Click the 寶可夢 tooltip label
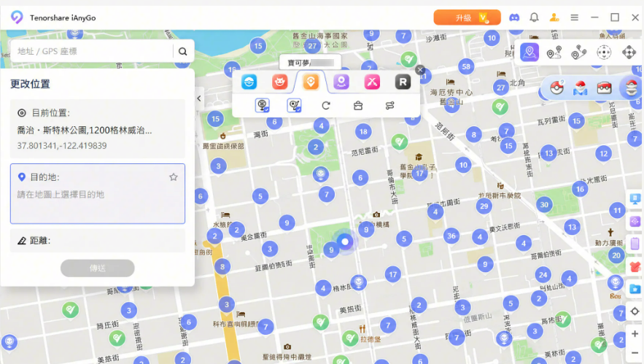 click(x=311, y=63)
